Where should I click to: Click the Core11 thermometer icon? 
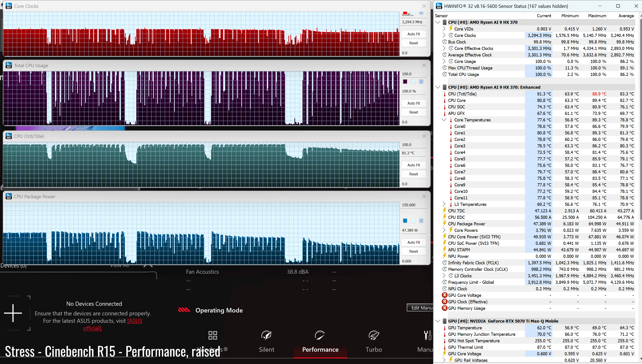(x=451, y=198)
